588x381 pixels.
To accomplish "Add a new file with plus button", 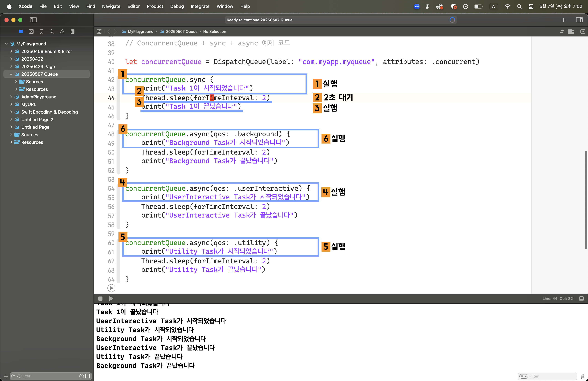I will pos(6,376).
